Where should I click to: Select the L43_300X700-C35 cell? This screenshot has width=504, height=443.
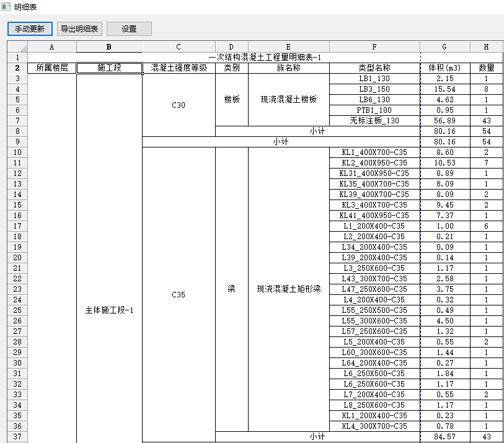pyautogui.click(x=374, y=279)
